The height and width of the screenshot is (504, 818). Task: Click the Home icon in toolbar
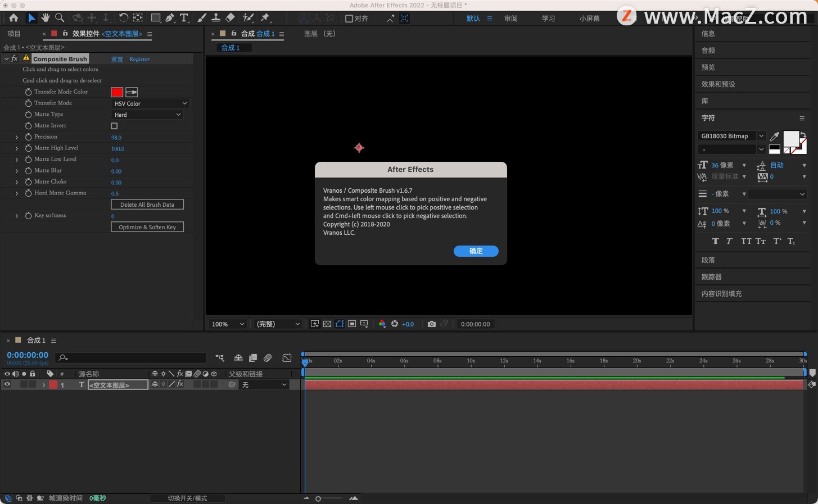tap(13, 18)
